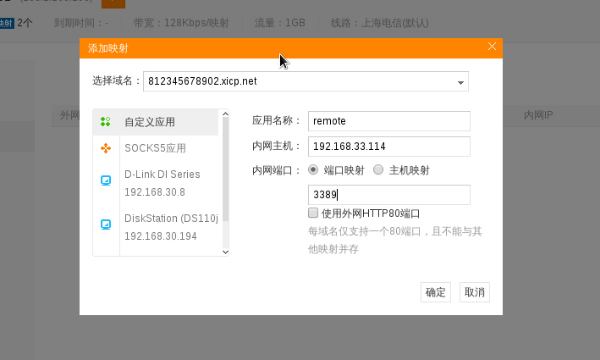Click the HTTP80 port restriction hint text
Viewport: 600px width, 360px height.
[395, 240]
